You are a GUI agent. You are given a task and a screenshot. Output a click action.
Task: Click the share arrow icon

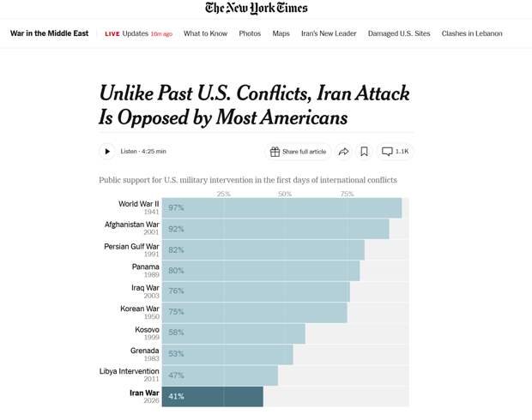tap(343, 152)
